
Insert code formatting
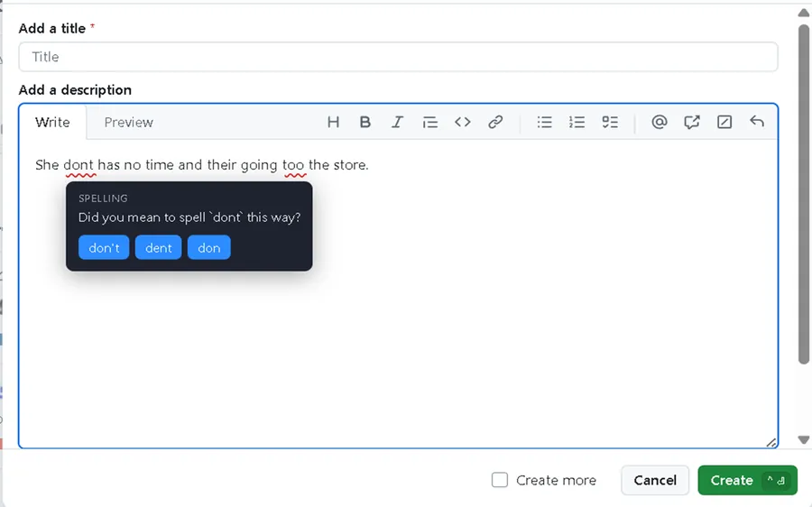tap(463, 122)
